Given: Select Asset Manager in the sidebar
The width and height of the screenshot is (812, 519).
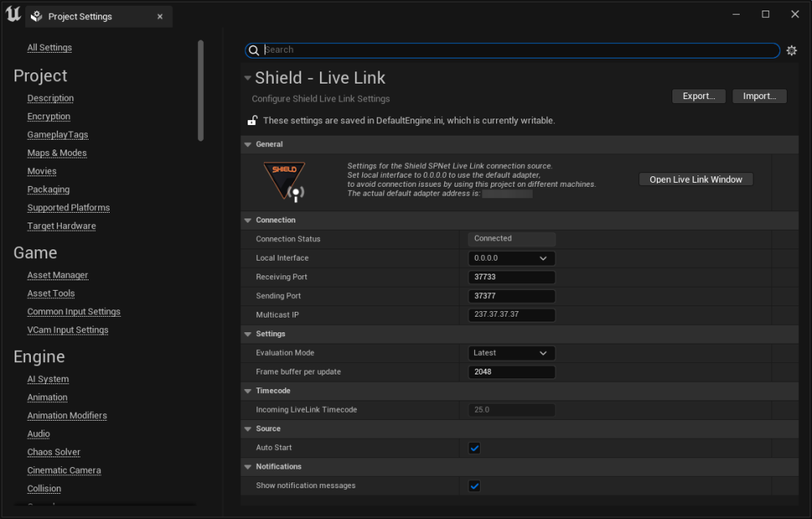Looking at the screenshot, I should [58, 275].
